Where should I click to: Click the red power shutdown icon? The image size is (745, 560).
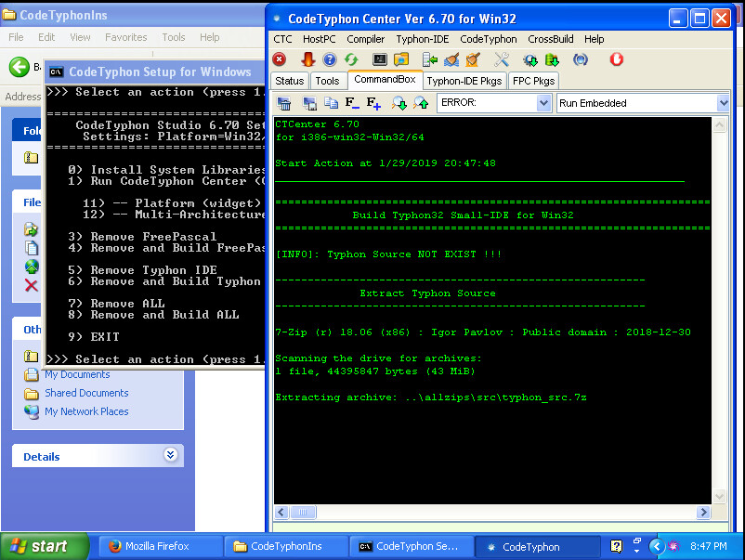tap(616, 59)
